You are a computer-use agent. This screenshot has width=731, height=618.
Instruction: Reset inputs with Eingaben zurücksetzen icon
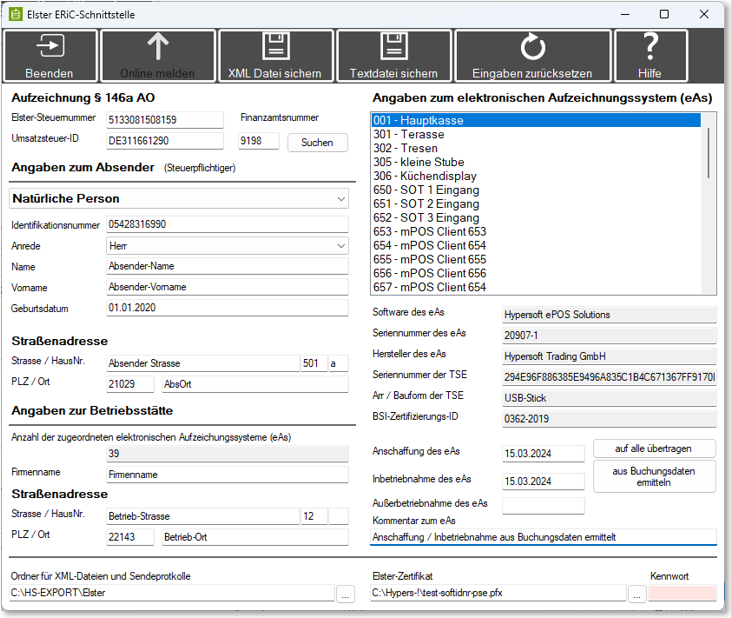click(532, 47)
